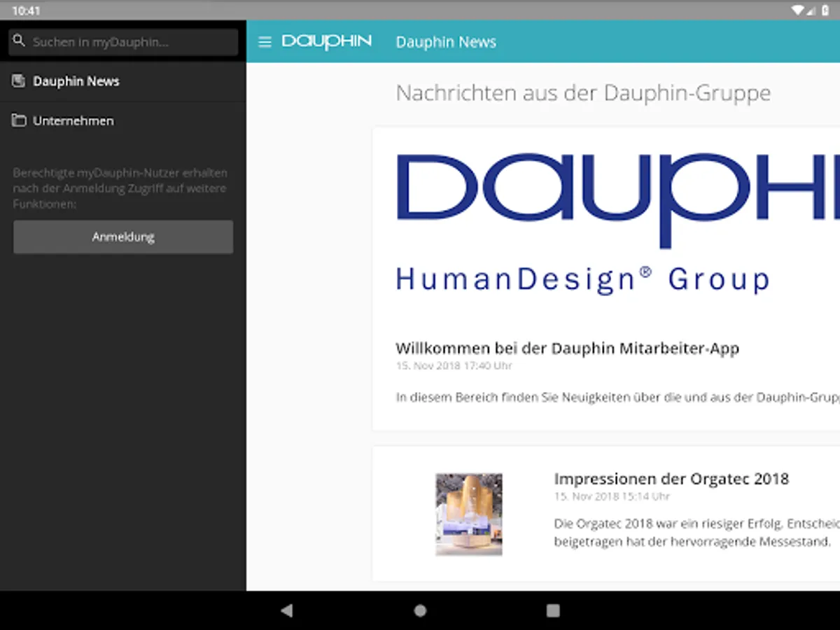Click 'Die Orgatec 2018 war ein riesiger Erfolg' text
Screen dimensions: 840x630
[x=696, y=533]
